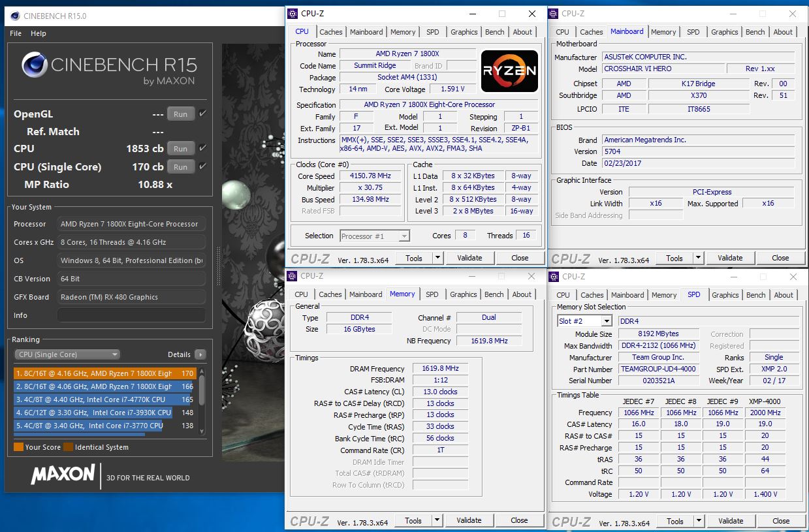Toggle the CPU test checkbox
809x532 pixels.
click(203, 148)
